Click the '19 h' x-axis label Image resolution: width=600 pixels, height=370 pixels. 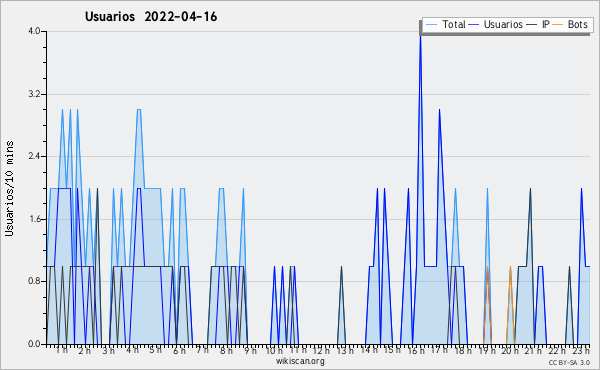coord(487,350)
